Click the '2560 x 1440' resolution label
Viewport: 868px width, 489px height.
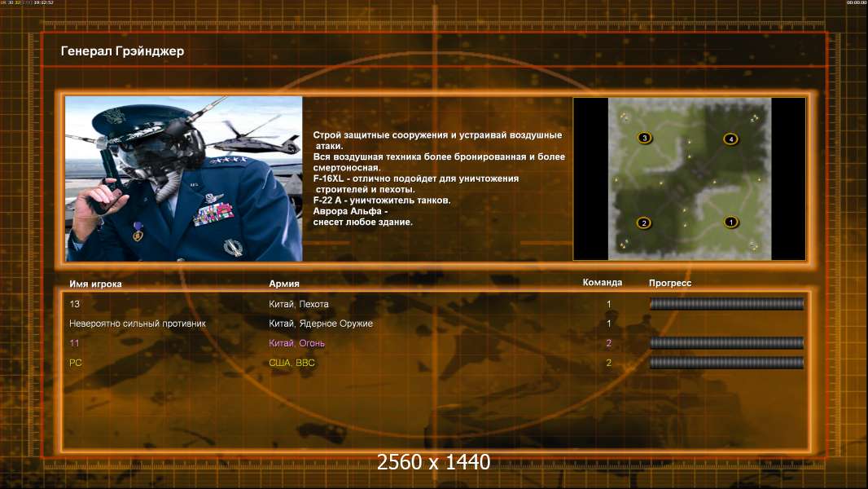point(433,462)
